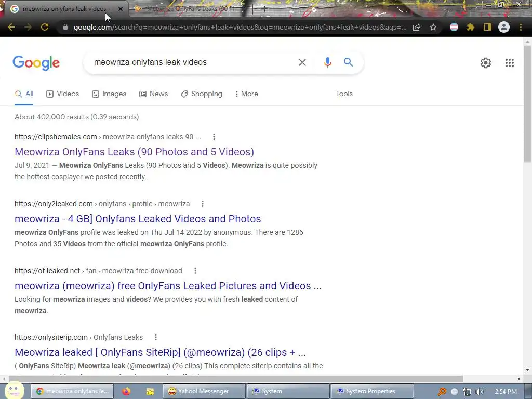Image resolution: width=532 pixels, height=399 pixels.
Task: Open three-dot menu beside onlysiterip.com result
Action: tap(156, 337)
